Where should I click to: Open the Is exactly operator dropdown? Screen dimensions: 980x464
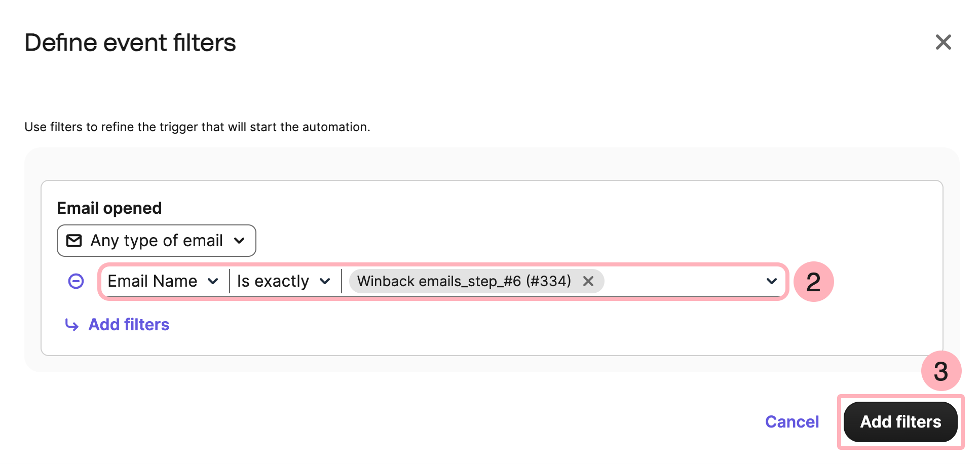(x=284, y=281)
